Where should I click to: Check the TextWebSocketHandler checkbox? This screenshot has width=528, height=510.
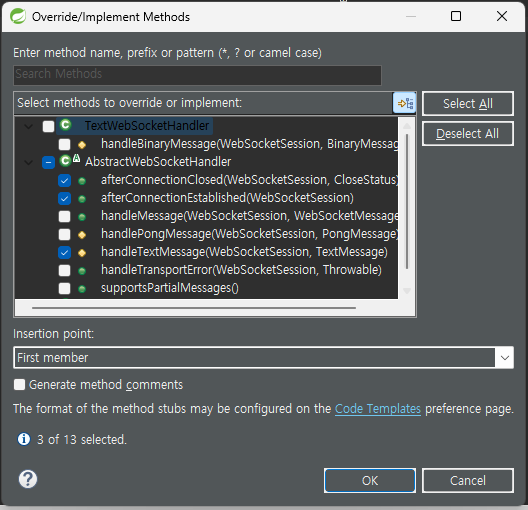48,127
